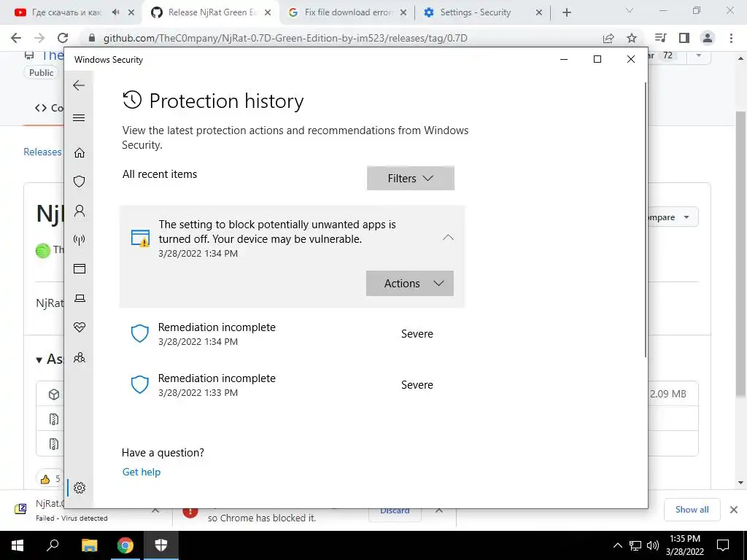747x560 pixels.
Task: Open the Actions dropdown
Action: click(410, 284)
